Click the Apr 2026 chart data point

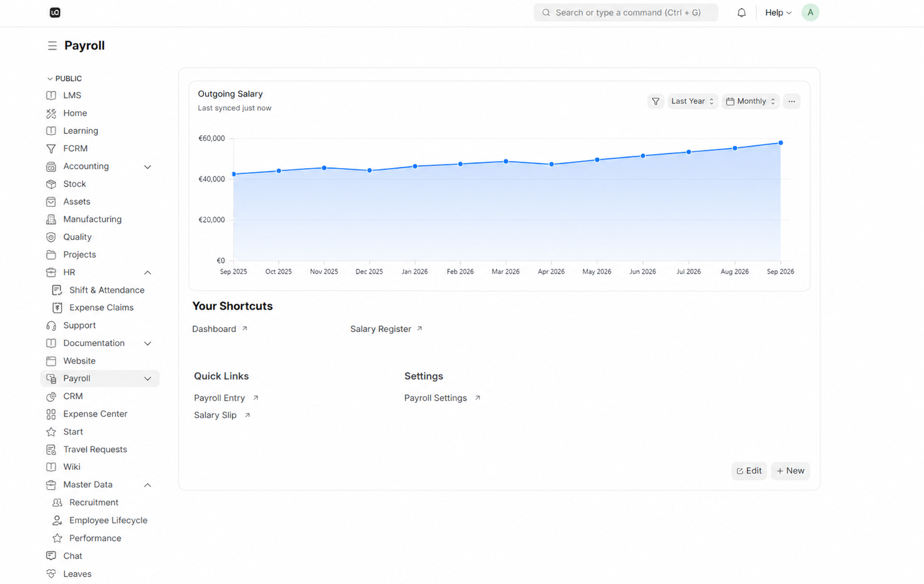pos(551,165)
